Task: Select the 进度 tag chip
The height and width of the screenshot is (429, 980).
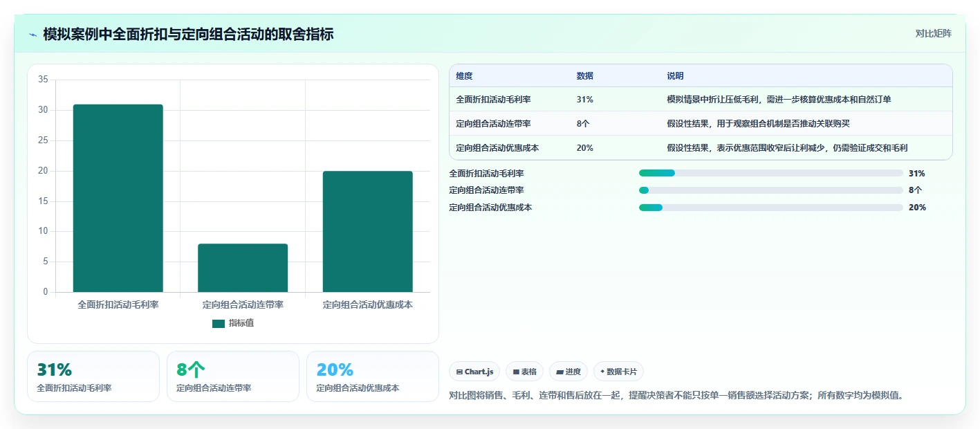Action: click(568, 372)
